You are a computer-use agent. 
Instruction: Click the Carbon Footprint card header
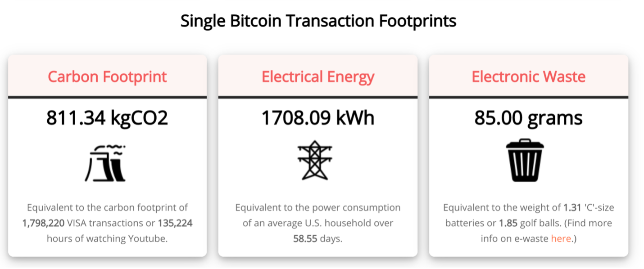tap(107, 76)
